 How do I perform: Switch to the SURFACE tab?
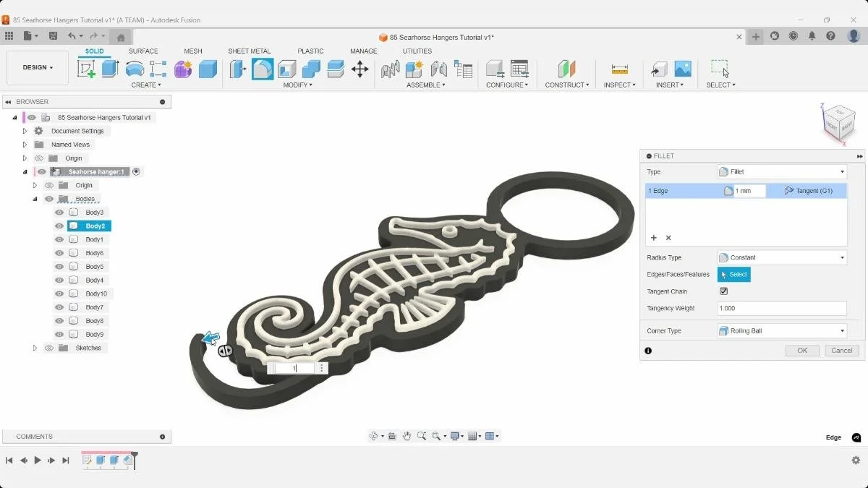tap(143, 51)
